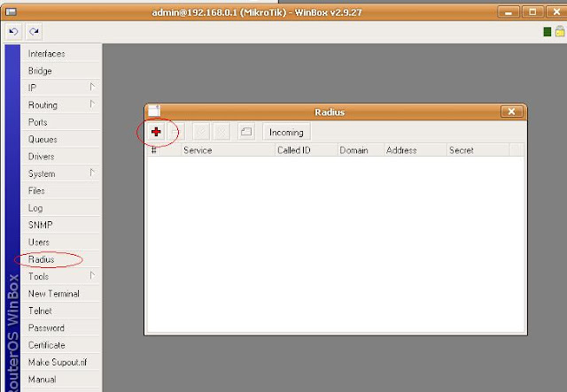This screenshot has height=392, width=567.
Task: Sort by the # column header
Action: (x=154, y=150)
